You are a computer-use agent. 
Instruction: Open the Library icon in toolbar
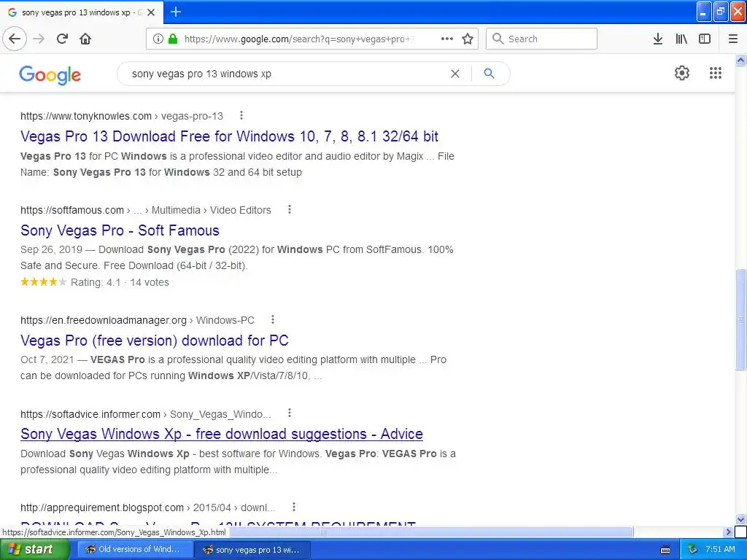[x=681, y=39]
